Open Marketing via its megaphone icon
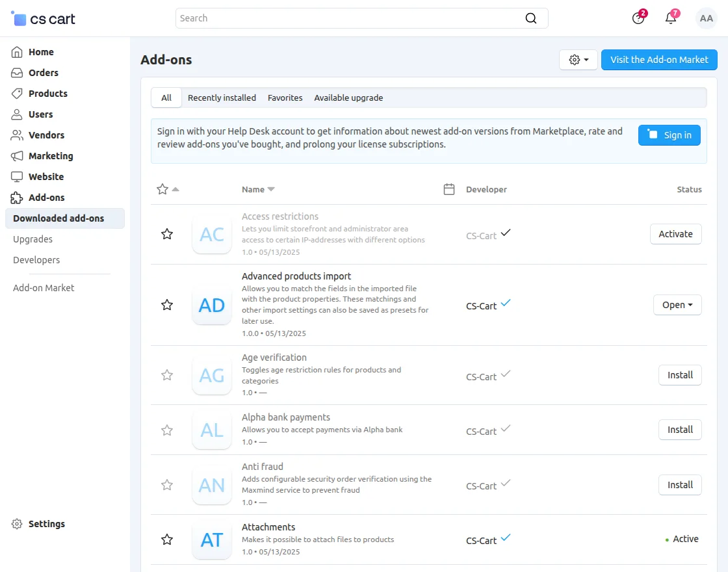Screen dimensions: 728x572 point(16,156)
